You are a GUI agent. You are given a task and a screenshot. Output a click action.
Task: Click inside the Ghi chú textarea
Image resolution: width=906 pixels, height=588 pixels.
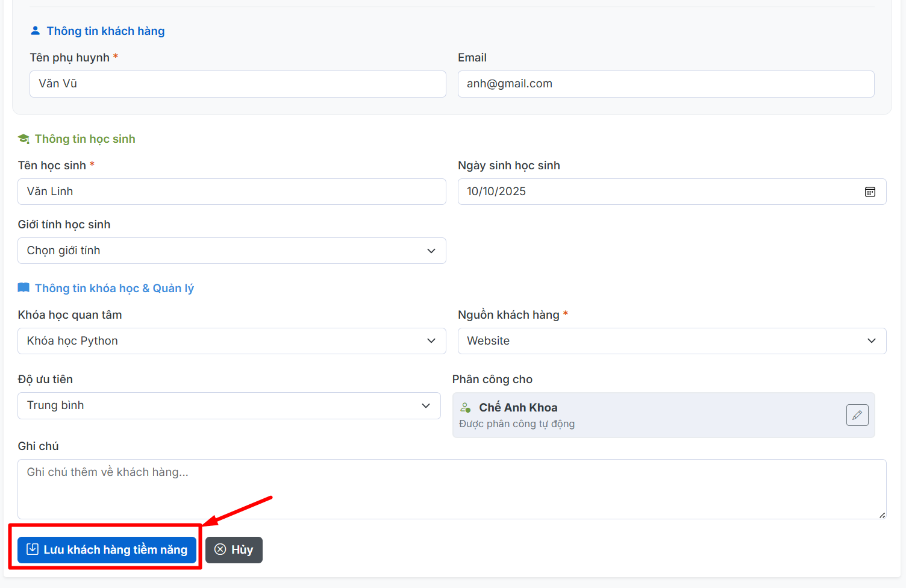click(451, 489)
